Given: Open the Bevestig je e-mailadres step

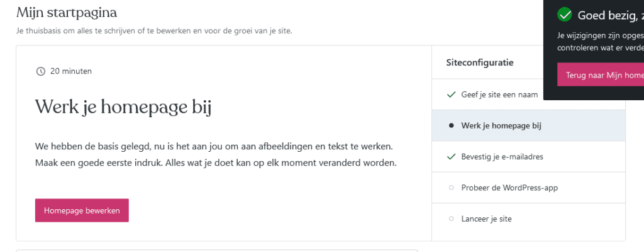Looking at the screenshot, I should [x=528, y=157].
